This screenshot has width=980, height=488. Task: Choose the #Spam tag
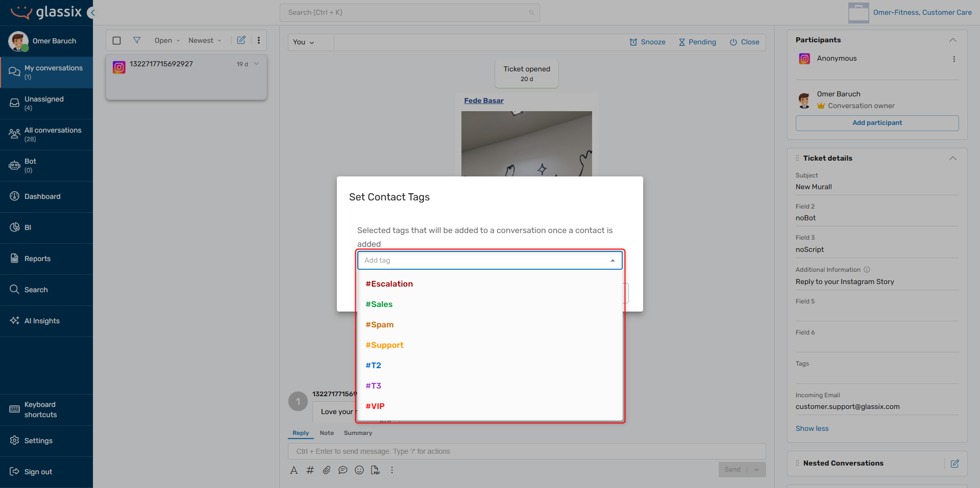pyautogui.click(x=490, y=325)
